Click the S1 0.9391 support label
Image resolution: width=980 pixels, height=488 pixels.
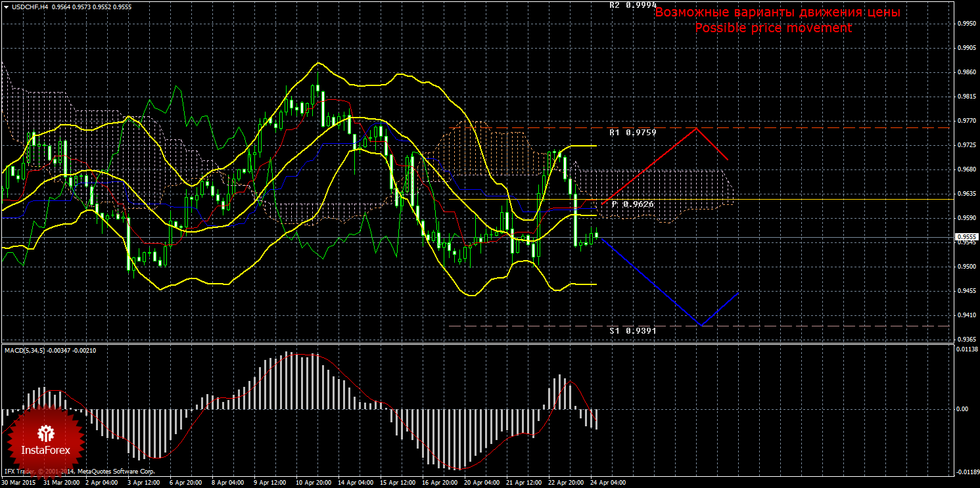(x=632, y=331)
